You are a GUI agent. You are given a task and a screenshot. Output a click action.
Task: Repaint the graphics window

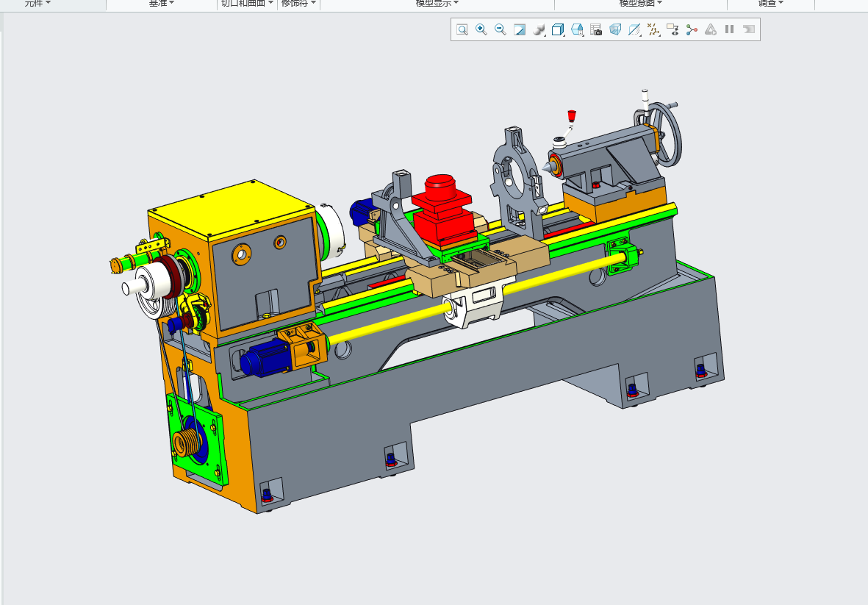pos(519,30)
